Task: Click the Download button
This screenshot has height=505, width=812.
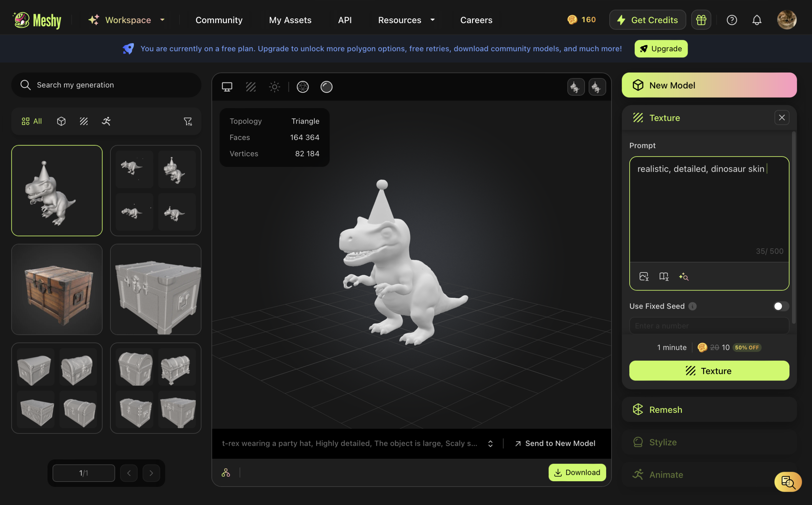Action: [x=577, y=473]
